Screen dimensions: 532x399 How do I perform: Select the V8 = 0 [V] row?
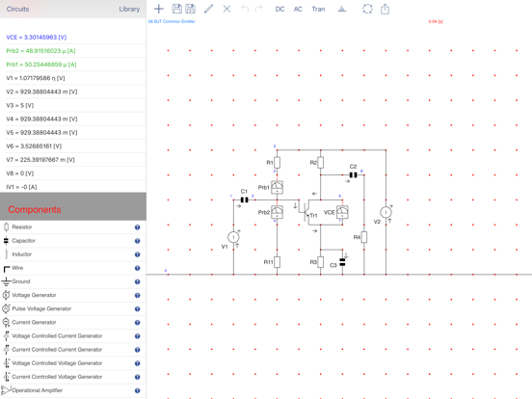(73, 173)
